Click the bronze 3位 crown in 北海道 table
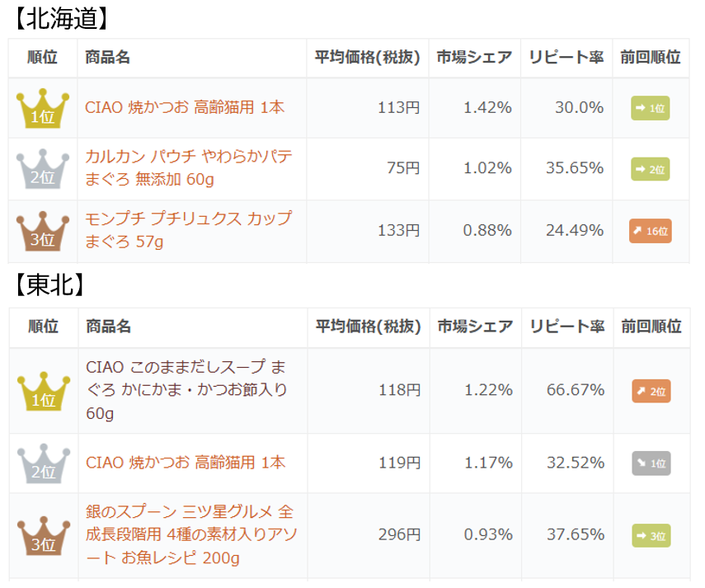The height and width of the screenshot is (588, 705). [43, 231]
